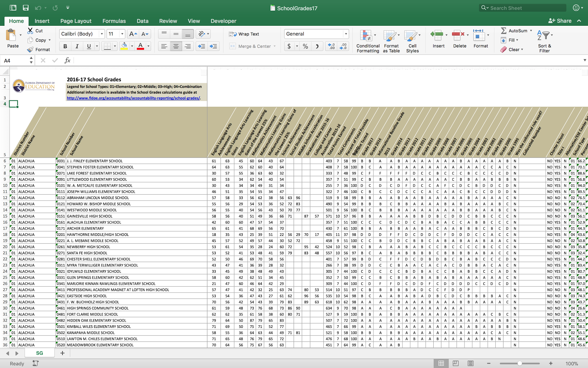This screenshot has height=368, width=588.
Task: Click the Format Painter brush icon
Action: (30, 50)
